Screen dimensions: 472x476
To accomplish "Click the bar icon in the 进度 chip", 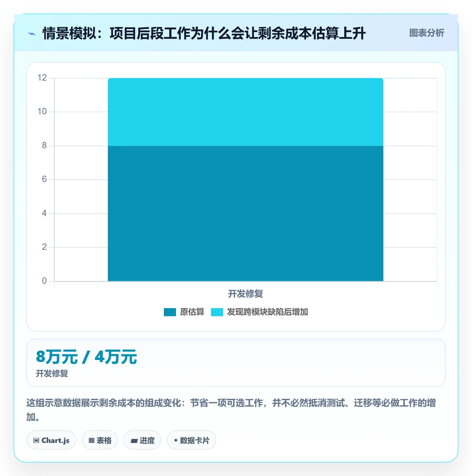I will [x=134, y=441].
